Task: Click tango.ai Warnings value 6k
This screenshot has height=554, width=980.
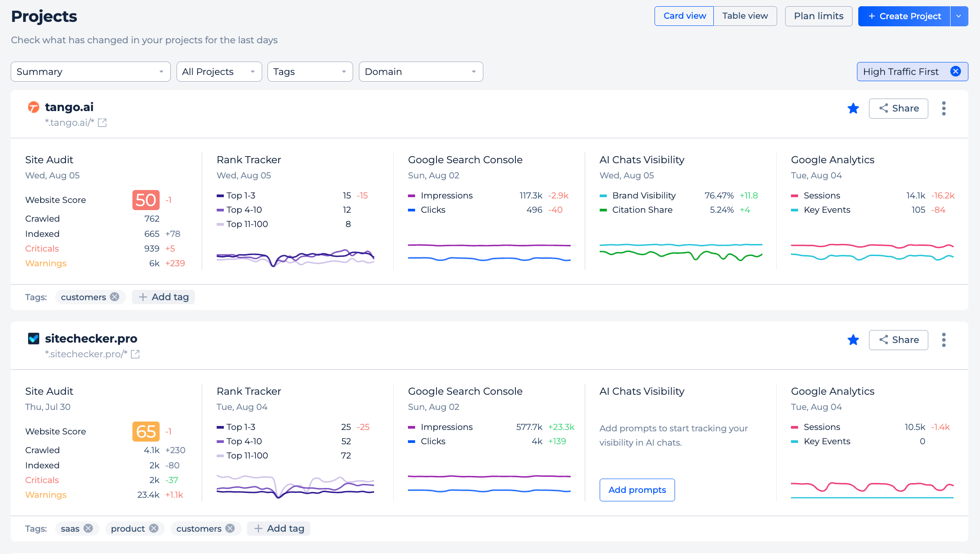Action: [x=154, y=263]
